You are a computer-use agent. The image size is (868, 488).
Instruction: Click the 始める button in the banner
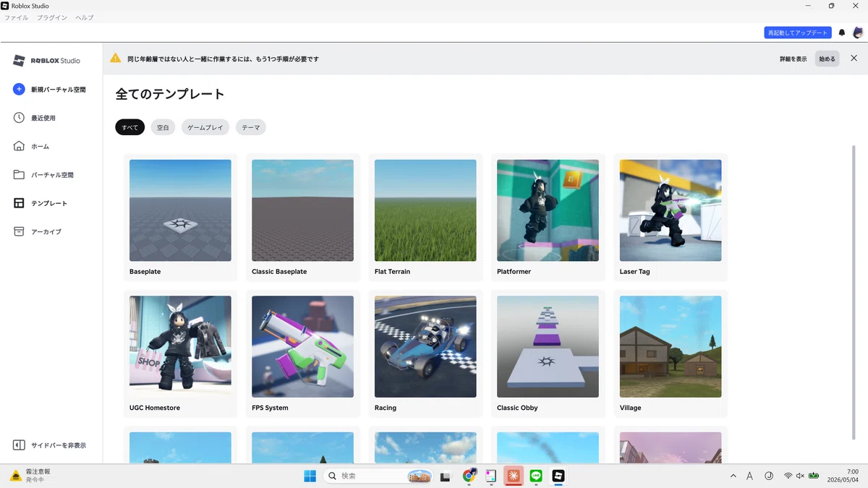(827, 59)
